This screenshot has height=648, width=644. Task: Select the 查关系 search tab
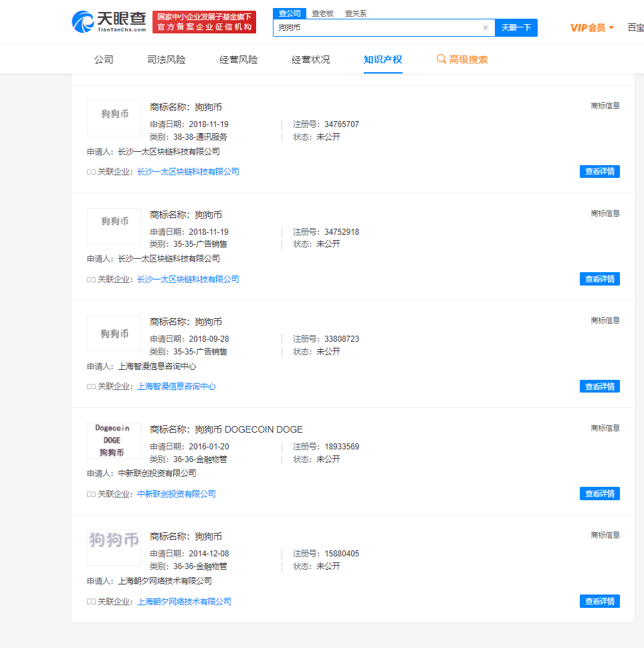[x=356, y=13]
